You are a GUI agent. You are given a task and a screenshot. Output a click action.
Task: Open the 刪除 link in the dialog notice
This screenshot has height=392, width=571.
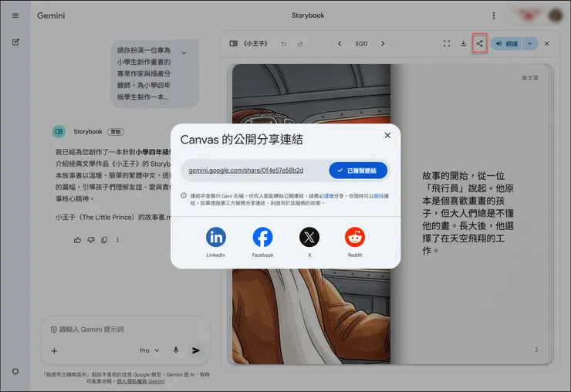click(379, 196)
